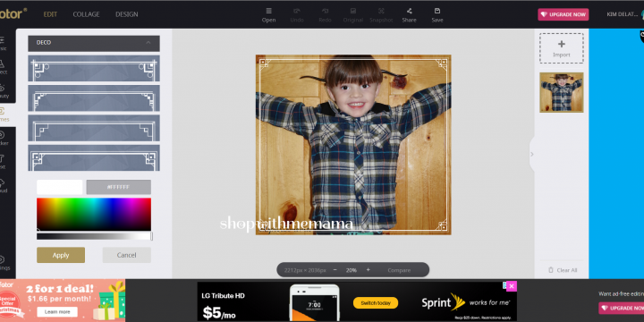The image size is (644, 322).
Task: Select the first Deco frame thumbnail
Action: pyautogui.click(x=94, y=68)
